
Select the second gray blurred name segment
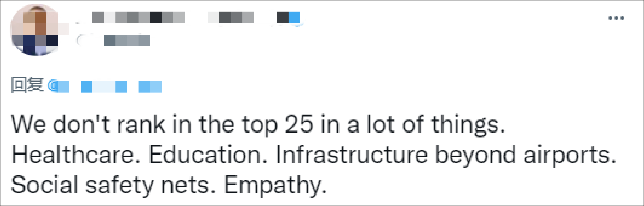click(x=231, y=17)
